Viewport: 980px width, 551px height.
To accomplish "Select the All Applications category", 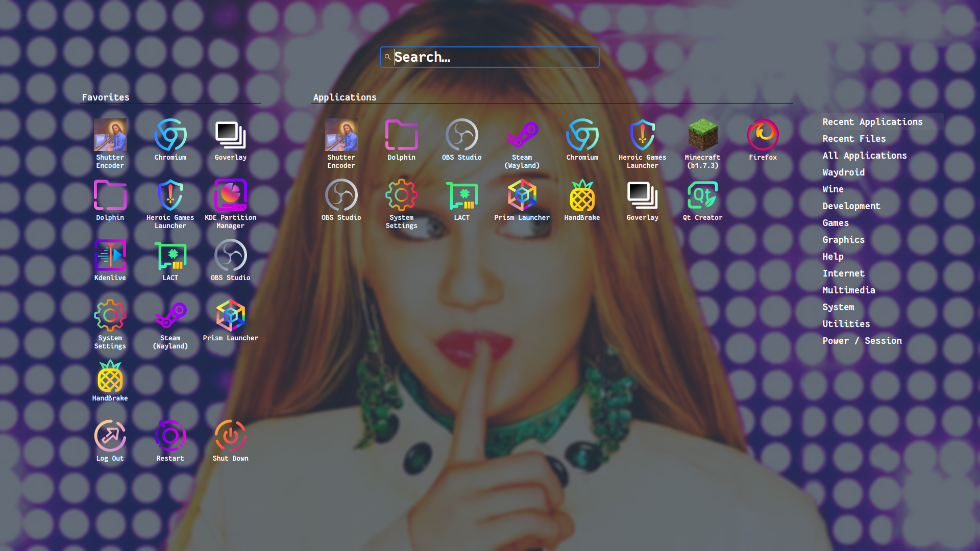I will tap(864, 156).
